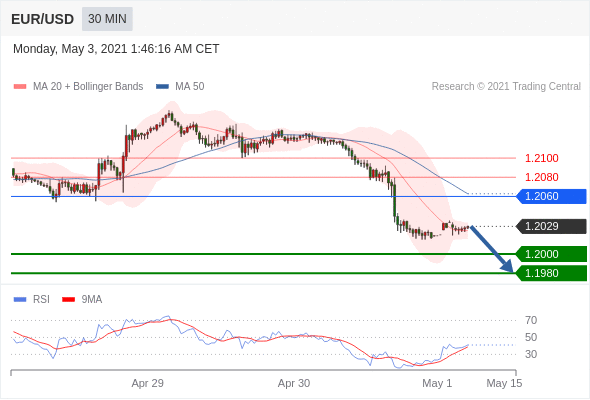Image resolution: width=590 pixels, height=400 pixels.
Task: Click the RSI 70 level label
Action: point(531,321)
